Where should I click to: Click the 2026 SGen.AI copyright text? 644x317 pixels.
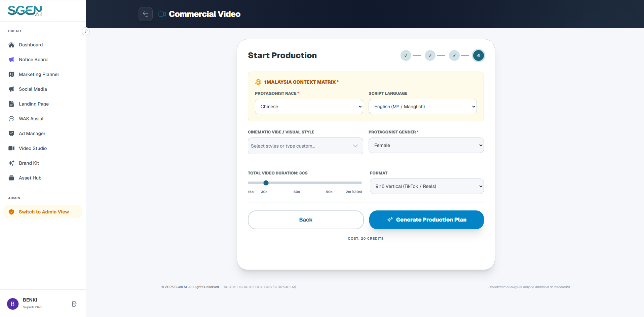coord(190,287)
